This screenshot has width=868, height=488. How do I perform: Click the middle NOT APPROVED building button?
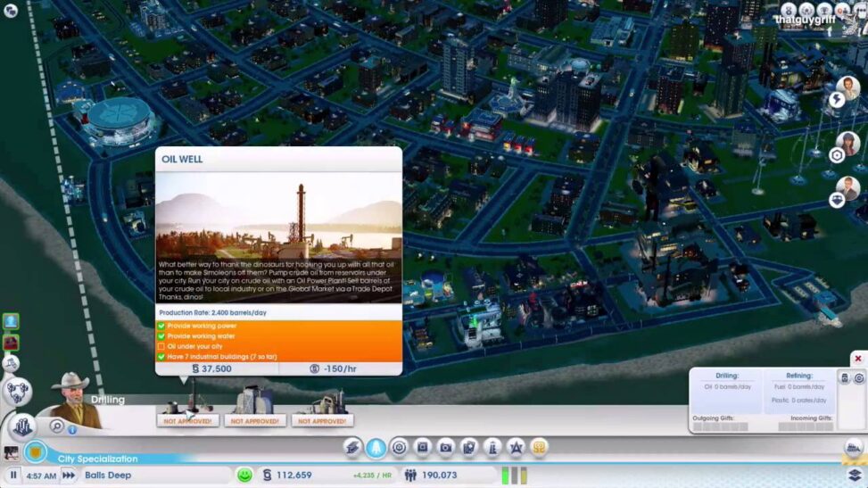[x=254, y=421]
